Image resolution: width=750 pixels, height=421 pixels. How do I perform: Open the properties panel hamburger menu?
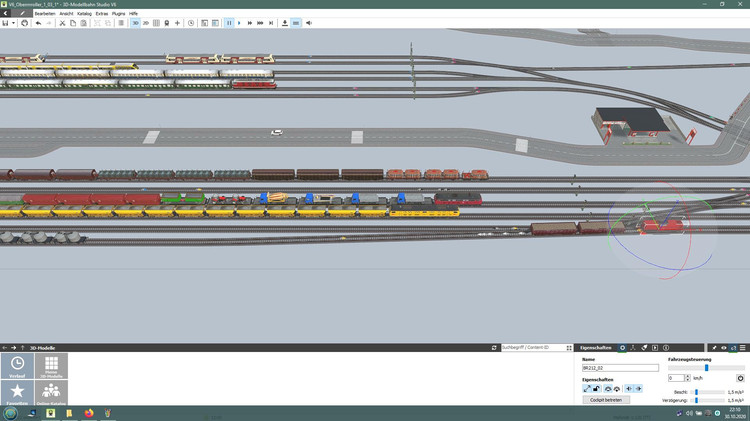click(x=743, y=347)
